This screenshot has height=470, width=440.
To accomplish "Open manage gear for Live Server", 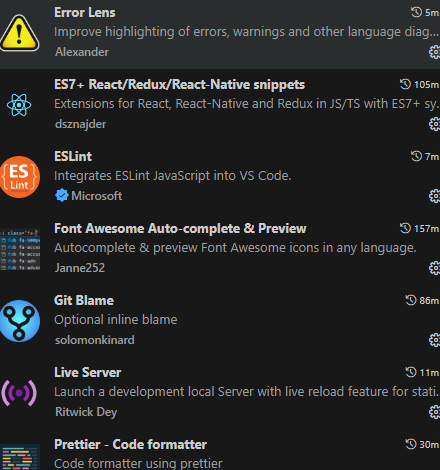I will tap(434, 412).
